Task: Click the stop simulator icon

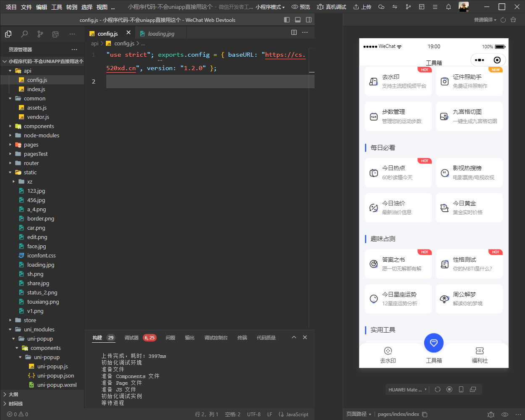Action: tap(449, 389)
